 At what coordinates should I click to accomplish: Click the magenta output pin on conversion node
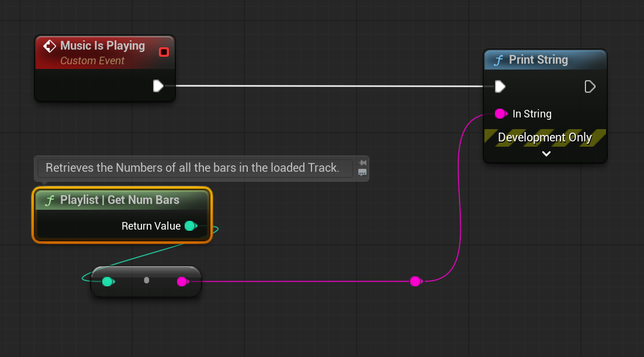point(182,282)
